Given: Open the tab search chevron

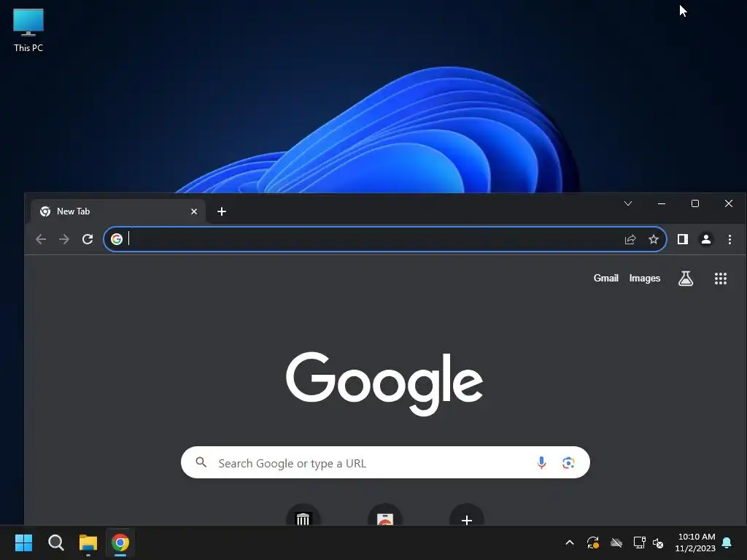Looking at the screenshot, I should pyautogui.click(x=628, y=204).
